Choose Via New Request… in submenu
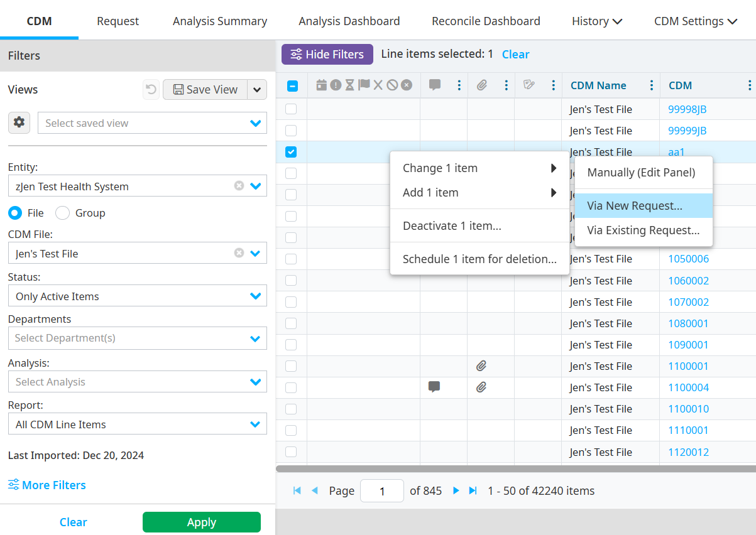 click(x=635, y=206)
